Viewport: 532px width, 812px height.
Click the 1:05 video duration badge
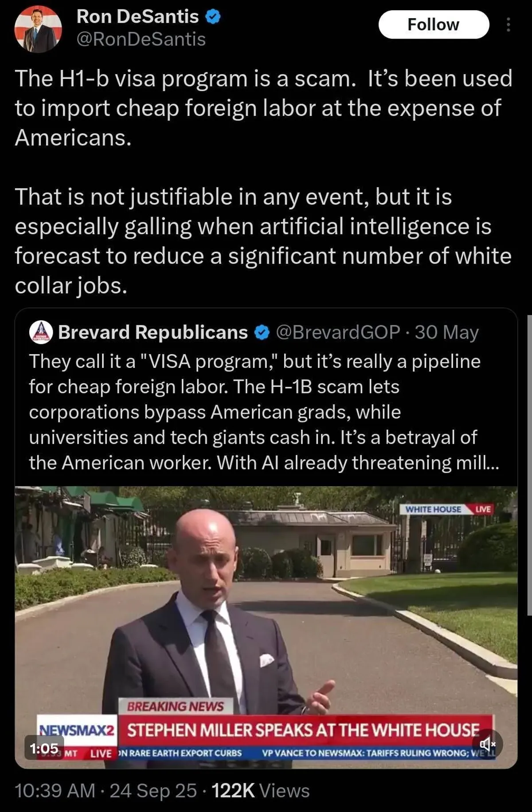(44, 749)
